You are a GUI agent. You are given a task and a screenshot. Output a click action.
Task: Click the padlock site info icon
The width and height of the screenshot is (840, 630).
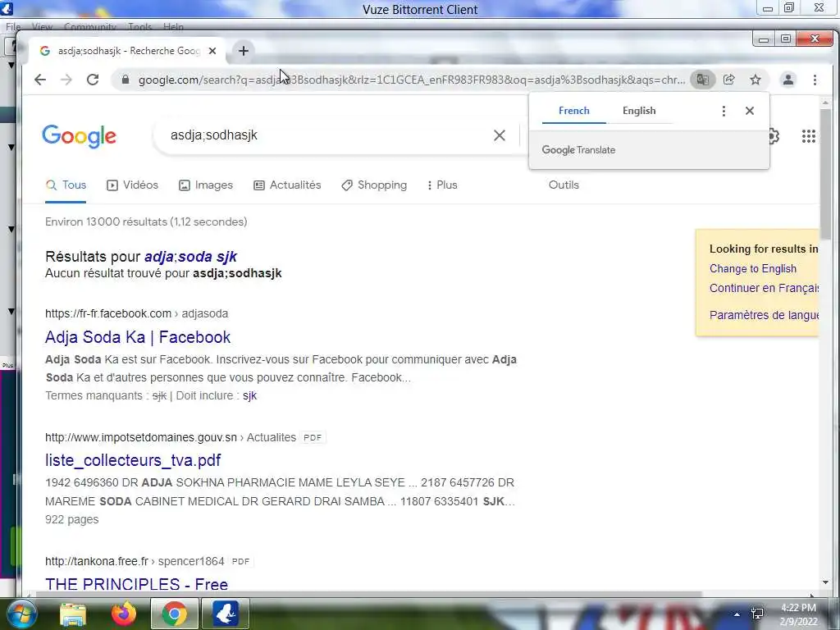tap(126, 80)
